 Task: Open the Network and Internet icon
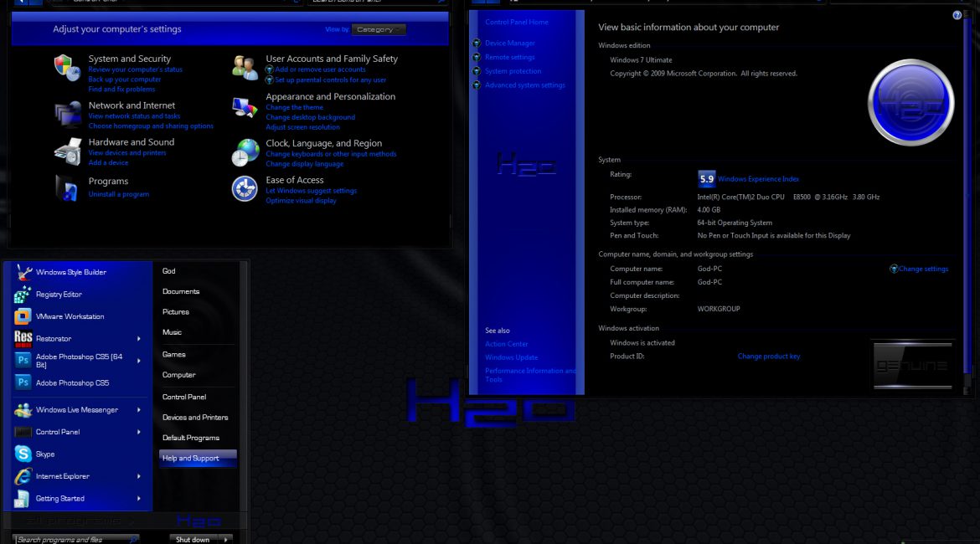point(68,115)
